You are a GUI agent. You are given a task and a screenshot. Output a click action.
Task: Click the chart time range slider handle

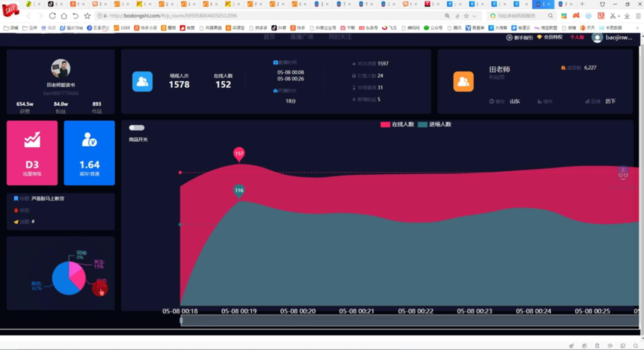click(x=181, y=320)
